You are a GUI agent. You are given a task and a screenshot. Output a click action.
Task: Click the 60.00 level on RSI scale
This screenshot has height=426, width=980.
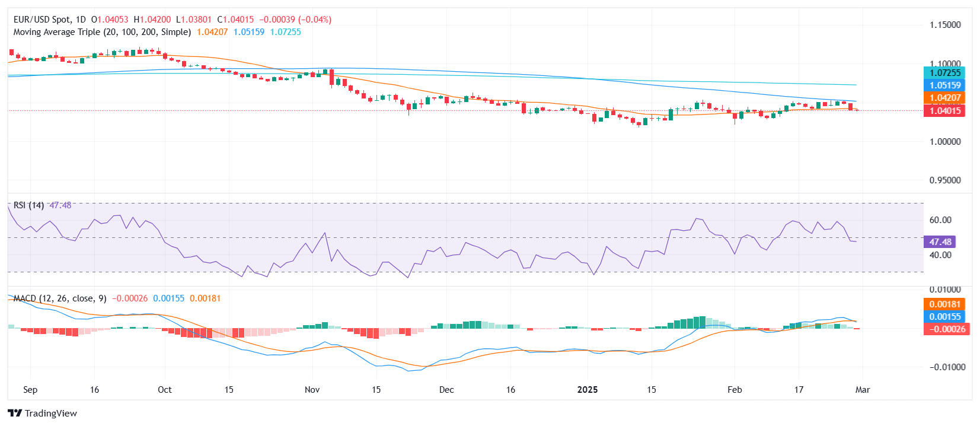click(940, 220)
